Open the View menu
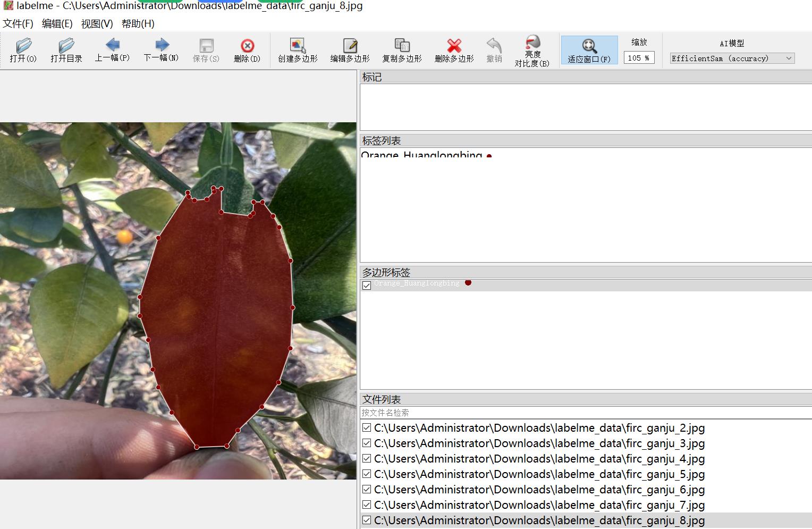Image resolution: width=812 pixels, height=529 pixels. [97, 24]
